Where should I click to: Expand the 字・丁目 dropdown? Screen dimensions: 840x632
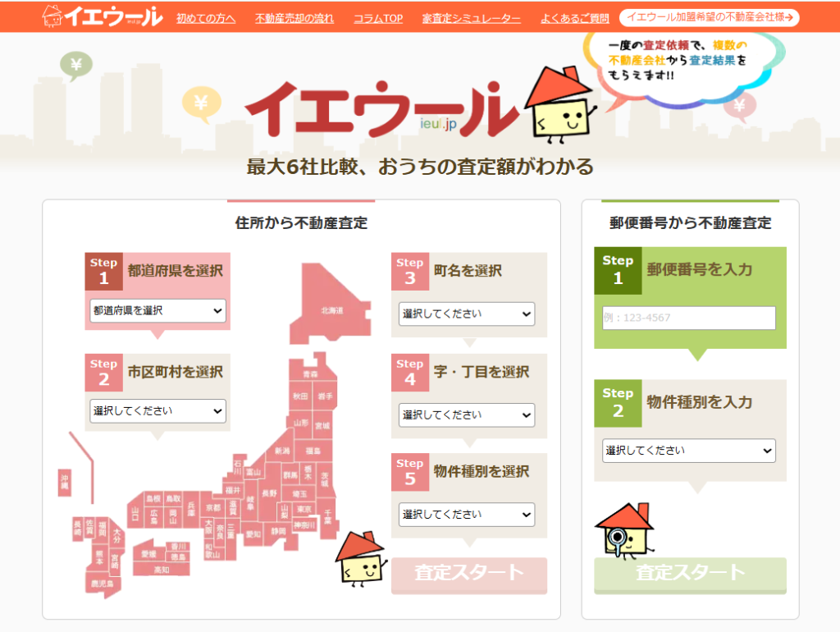(466, 415)
